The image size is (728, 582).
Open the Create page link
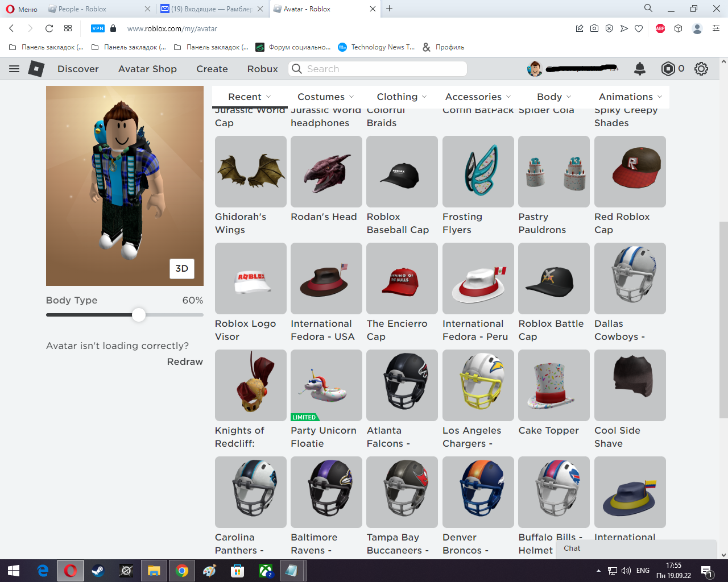point(212,69)
